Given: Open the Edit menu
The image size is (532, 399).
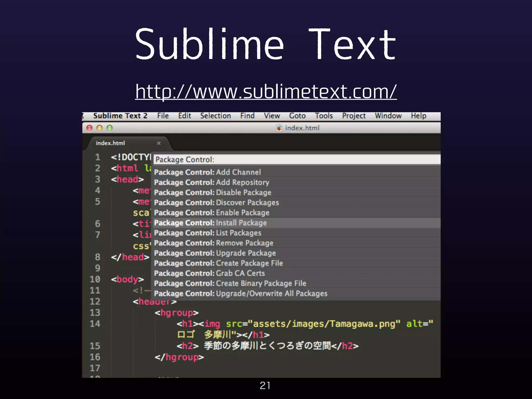Looking at the screenshot, I should [184, 116].
